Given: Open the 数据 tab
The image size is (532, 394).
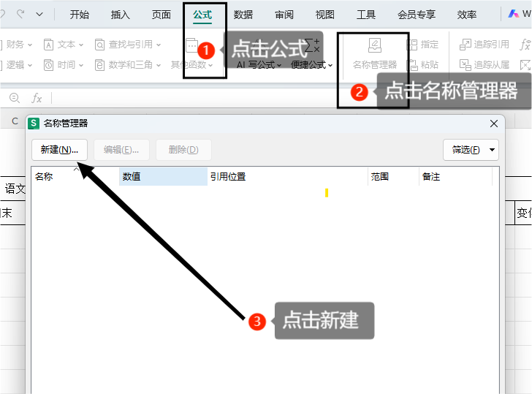Looking at the screenshot, I should coord(243,15).
